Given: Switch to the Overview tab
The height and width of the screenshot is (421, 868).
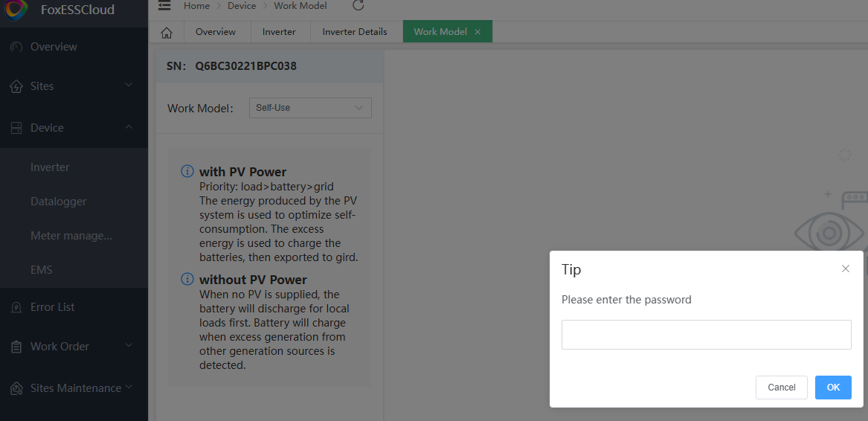Looking at the screenshot, I should [215, 32].
